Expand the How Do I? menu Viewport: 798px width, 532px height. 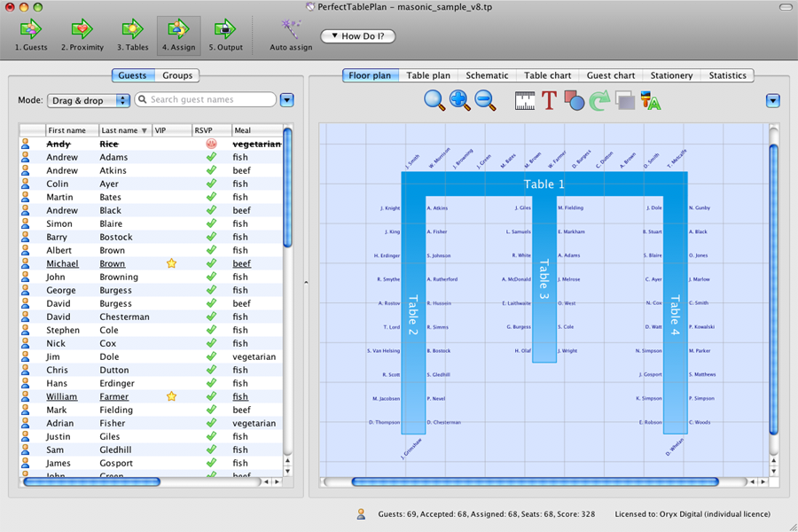357,36
